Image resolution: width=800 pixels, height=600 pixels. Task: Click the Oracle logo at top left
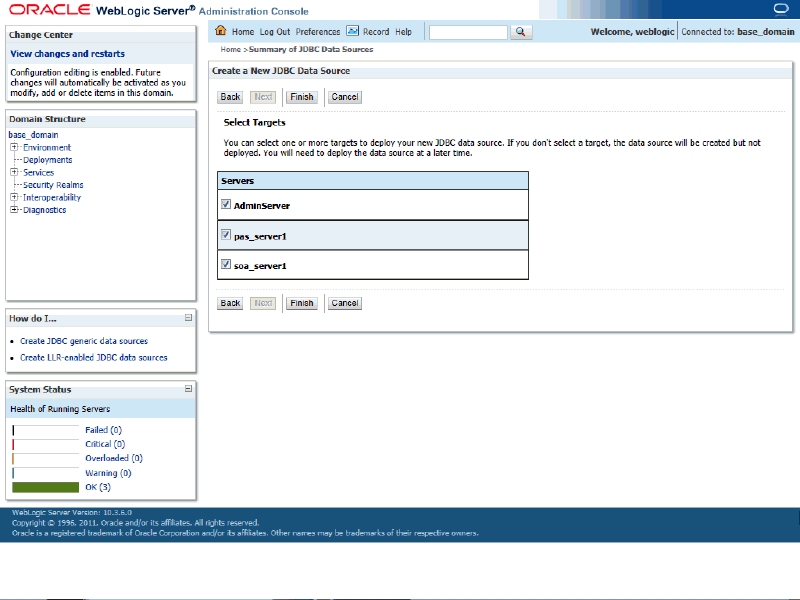49,10
